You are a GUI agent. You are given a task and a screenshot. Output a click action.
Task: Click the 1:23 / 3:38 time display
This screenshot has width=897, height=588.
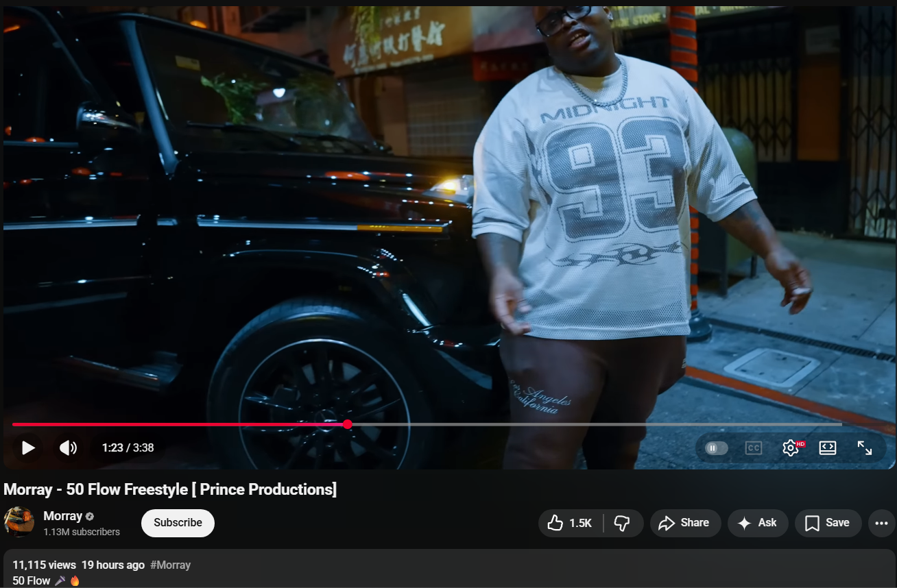pos(128,448)
